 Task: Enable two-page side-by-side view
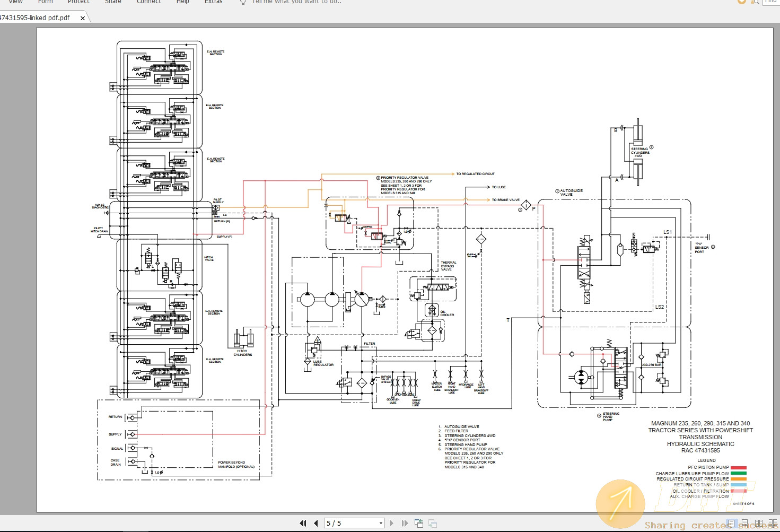tap(759, 522)
